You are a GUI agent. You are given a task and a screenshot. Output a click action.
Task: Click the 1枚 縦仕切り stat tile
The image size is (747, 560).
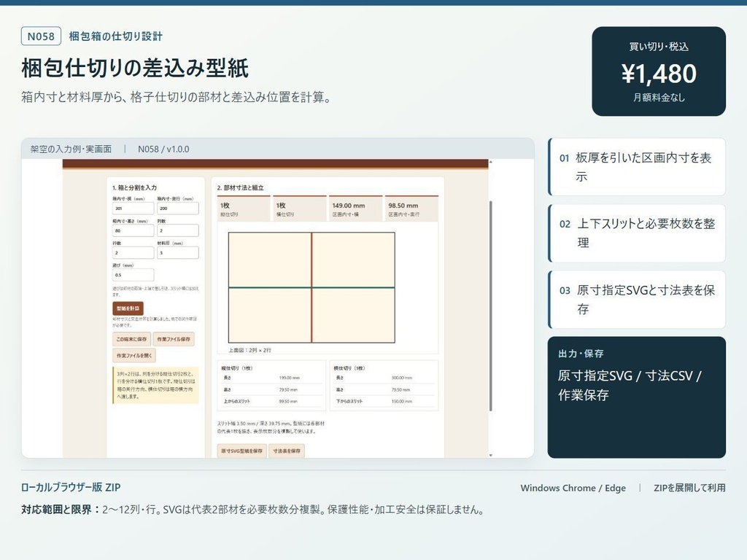[x=244, y=209]
